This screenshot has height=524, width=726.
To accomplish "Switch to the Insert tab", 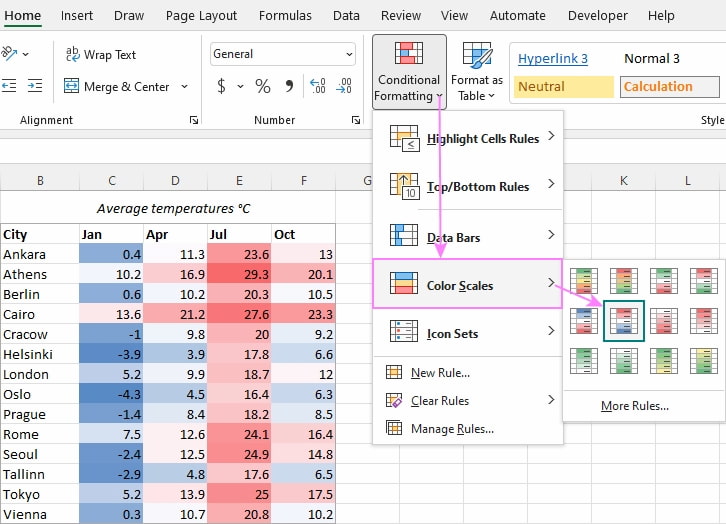I will pyautogui.click(x=76, y=15).
